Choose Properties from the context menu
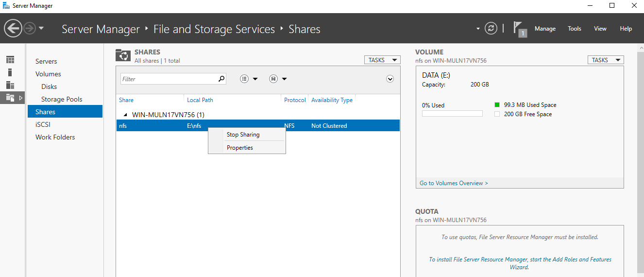Screen dimensions: 644x277 point(240,148)
